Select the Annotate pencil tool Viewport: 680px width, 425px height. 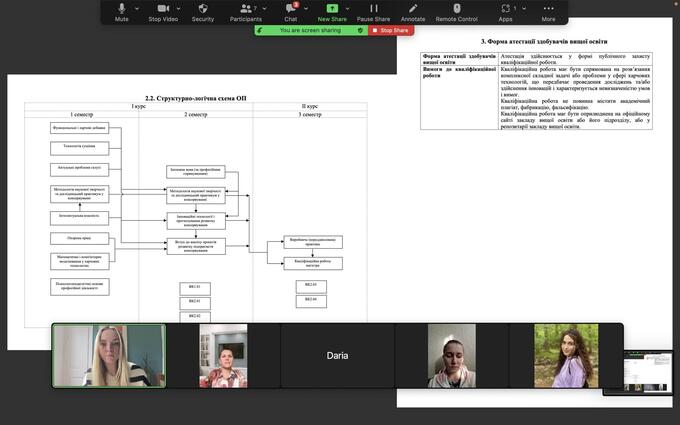pos(413,10)
